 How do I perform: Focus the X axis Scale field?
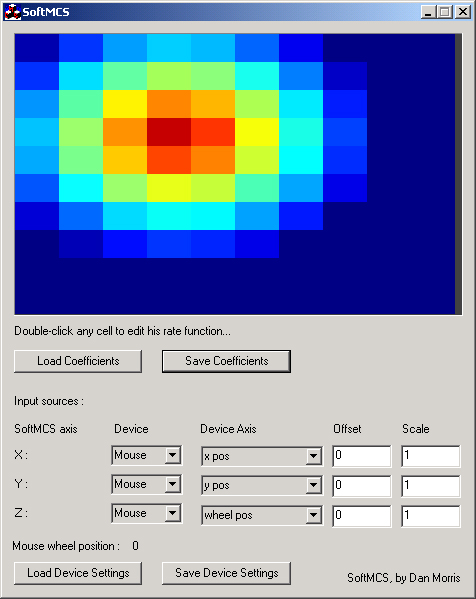431,456
